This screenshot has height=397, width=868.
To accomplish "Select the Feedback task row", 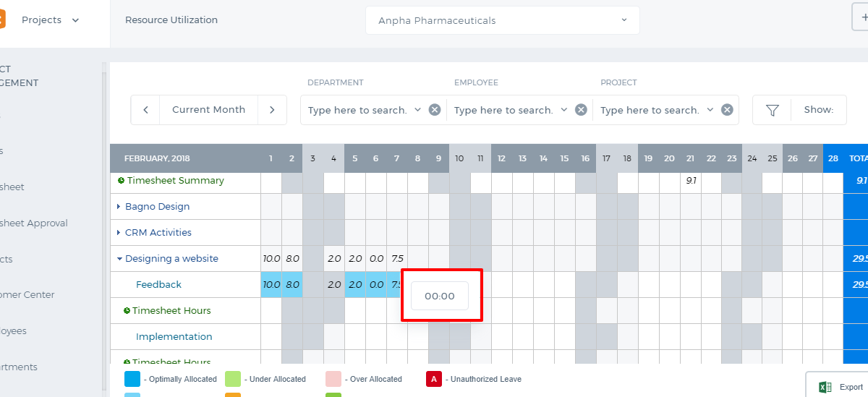I will click(158, 285).
